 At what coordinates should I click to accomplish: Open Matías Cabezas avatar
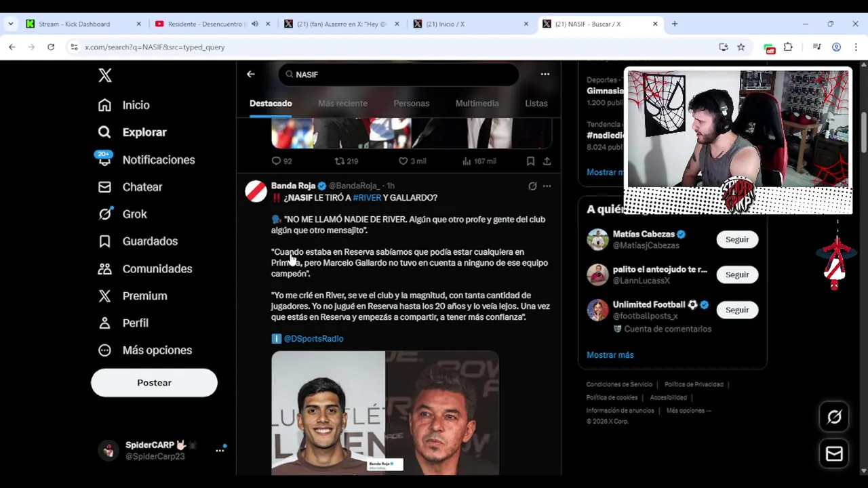click(x=597, y=240)
